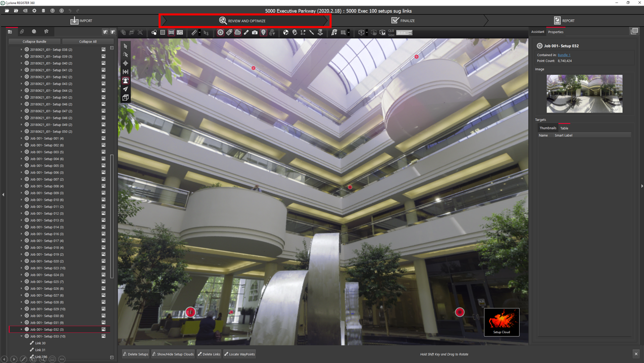Image resolution: width=644 pixels, height=363 pixels.
Task: Toggle the point cloud display icon
Action: (x=237, y=32)
